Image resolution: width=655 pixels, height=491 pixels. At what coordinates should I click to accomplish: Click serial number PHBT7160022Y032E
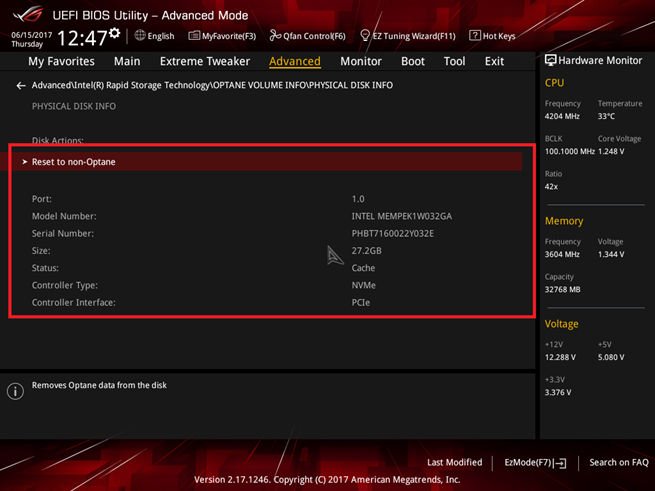click(x=393, y=234)
